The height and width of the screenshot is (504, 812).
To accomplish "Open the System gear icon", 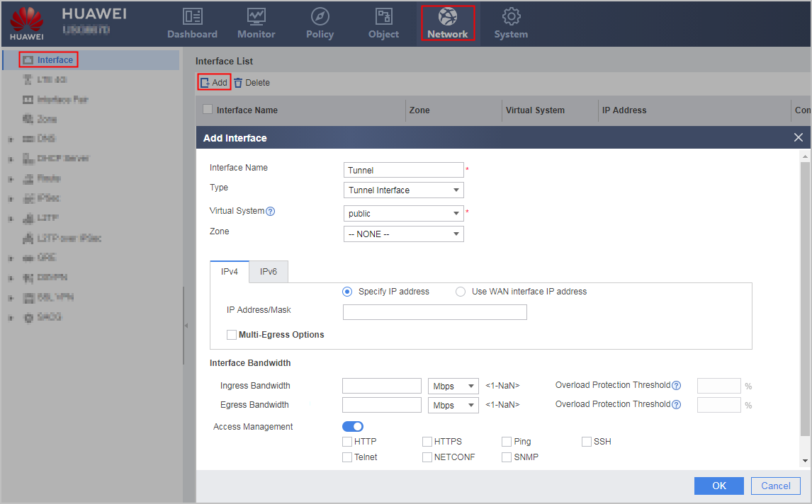I will click(511, 16).
